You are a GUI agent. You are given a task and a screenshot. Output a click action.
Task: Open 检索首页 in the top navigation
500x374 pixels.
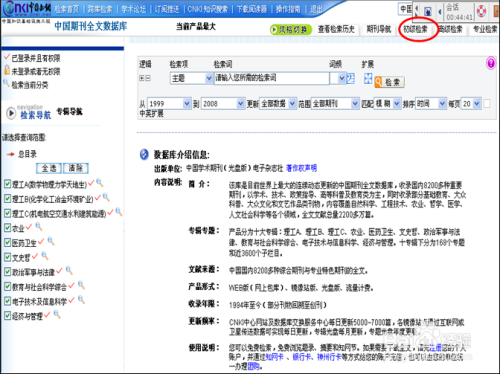pos(67,9)
